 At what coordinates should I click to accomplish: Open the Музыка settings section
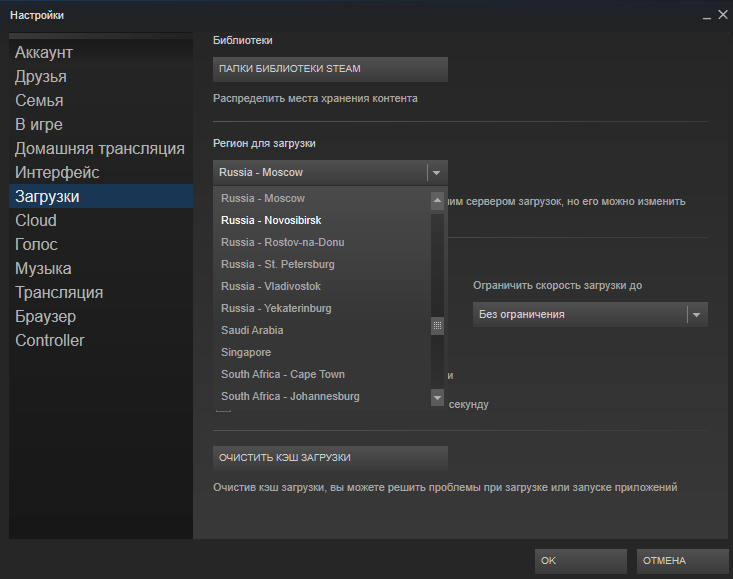point(101,268)
